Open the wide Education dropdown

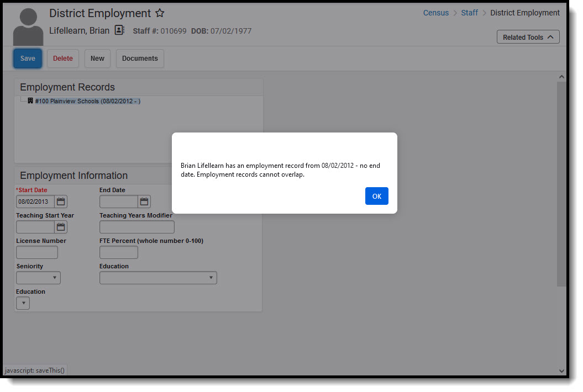tap(158, 278)
